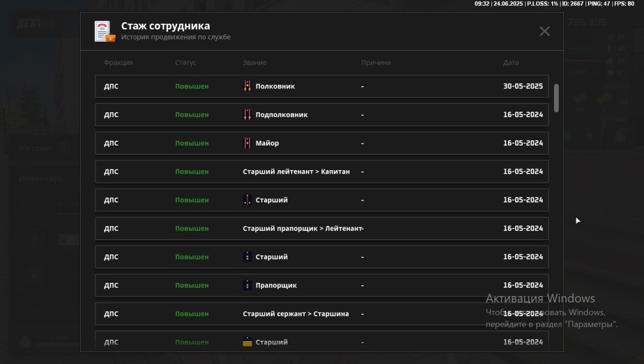The width and height of the screenshot is (644, 364).
Task: Select the Старший сержант > Старшина entry
Action: pos(296,314)
